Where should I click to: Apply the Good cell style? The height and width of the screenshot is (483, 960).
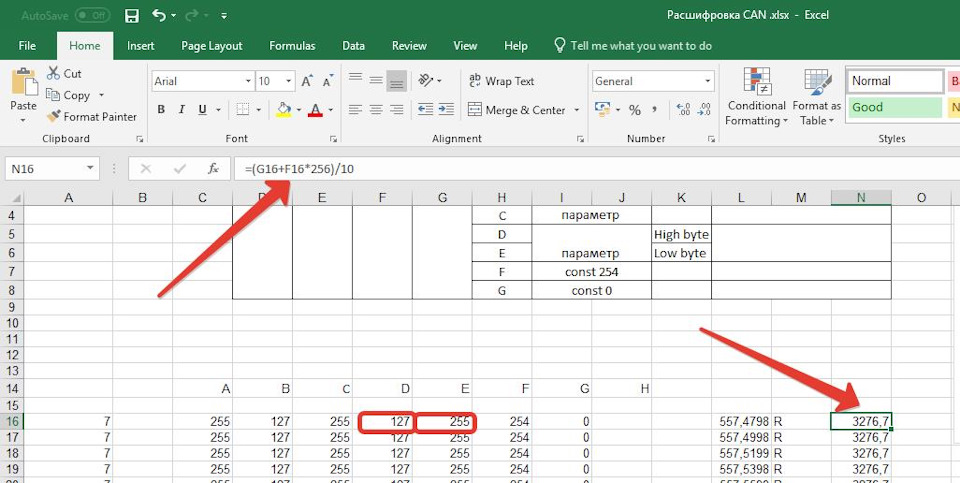pos(894,107)
